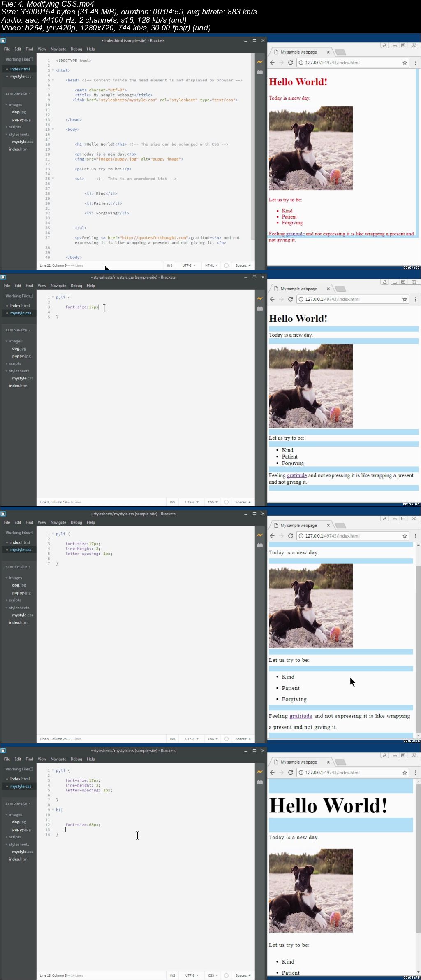Viewport: 421px width, 980px height.
Task: Toggle INS insert mode in Line 3, Column 19 status bar
Action: coord(173,502)
